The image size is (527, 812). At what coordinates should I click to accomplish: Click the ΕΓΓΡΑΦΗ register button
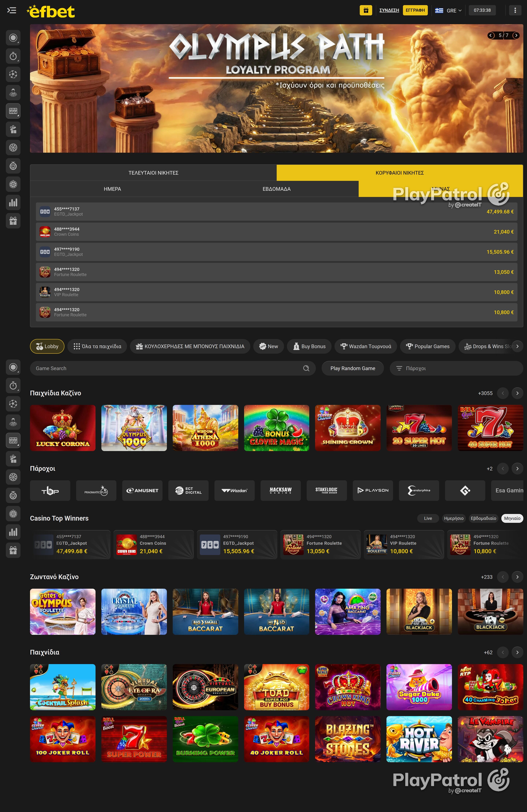415,10
